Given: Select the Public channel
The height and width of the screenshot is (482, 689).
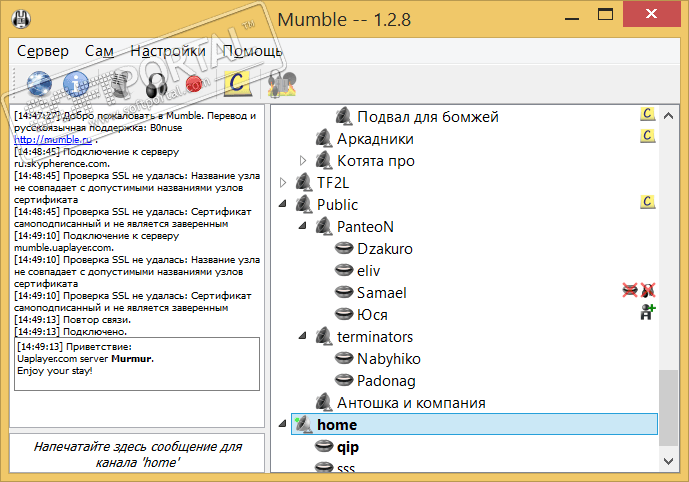Looking at the screenshot, I should pos(337,205).
